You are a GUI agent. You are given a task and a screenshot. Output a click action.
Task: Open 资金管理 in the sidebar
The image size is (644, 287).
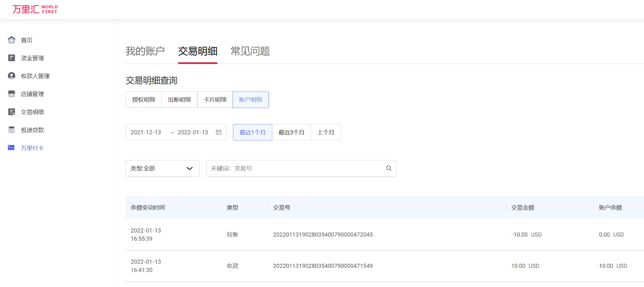coord(32,58)
